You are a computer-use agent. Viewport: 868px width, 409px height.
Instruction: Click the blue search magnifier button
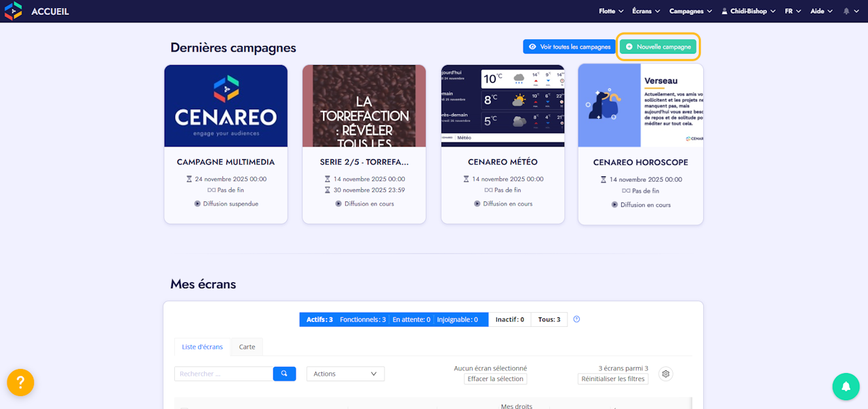(x=284, y=373)
